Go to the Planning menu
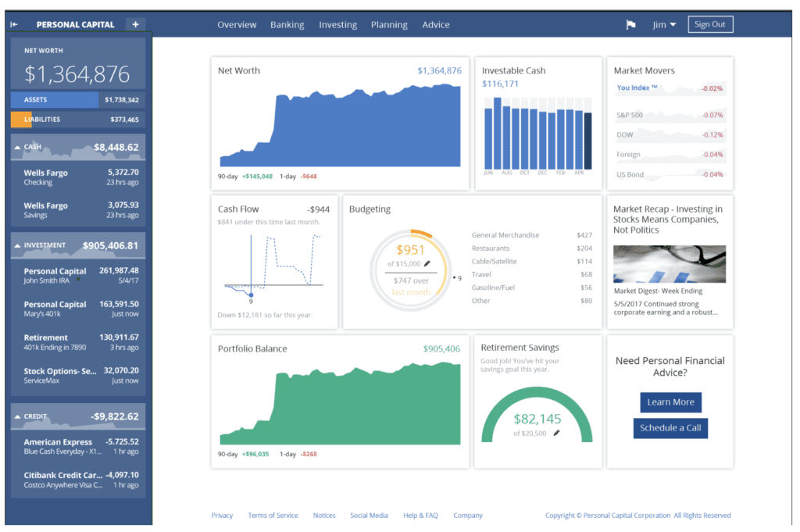 pos(389,25)
